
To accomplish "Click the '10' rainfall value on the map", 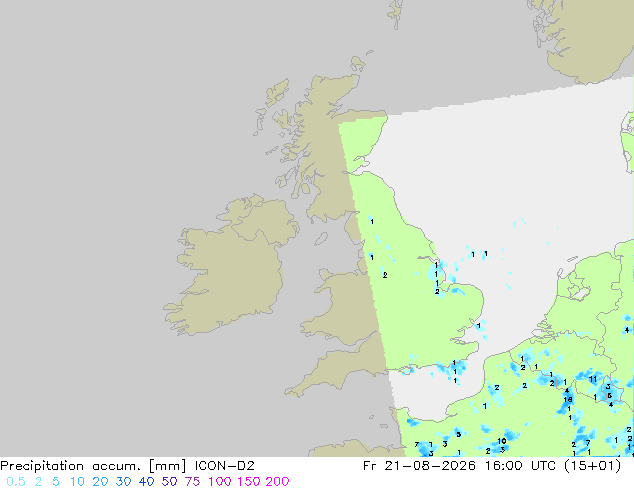I will [x=502, y=441].
